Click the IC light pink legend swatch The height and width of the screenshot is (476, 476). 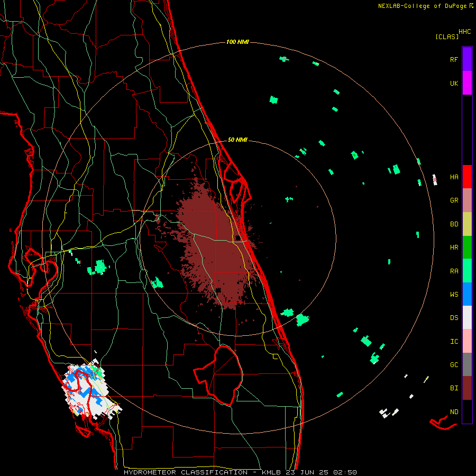click(x=467, y=341)
